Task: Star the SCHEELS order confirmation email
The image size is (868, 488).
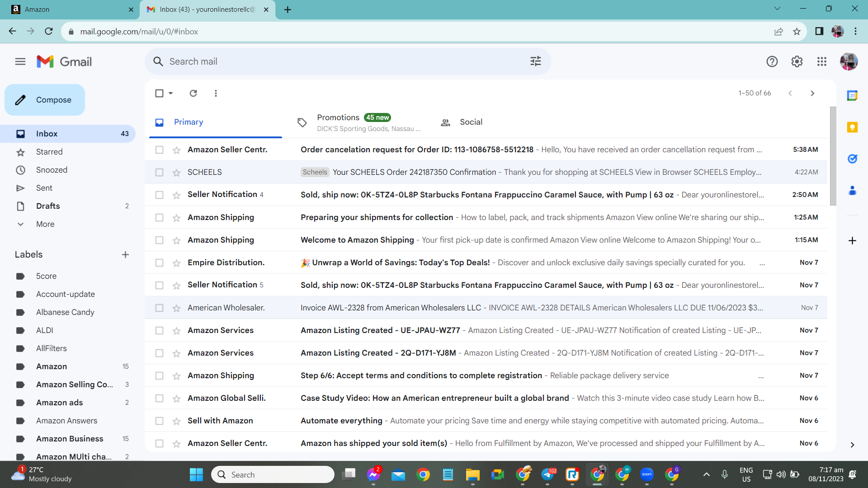Action: 176,172
